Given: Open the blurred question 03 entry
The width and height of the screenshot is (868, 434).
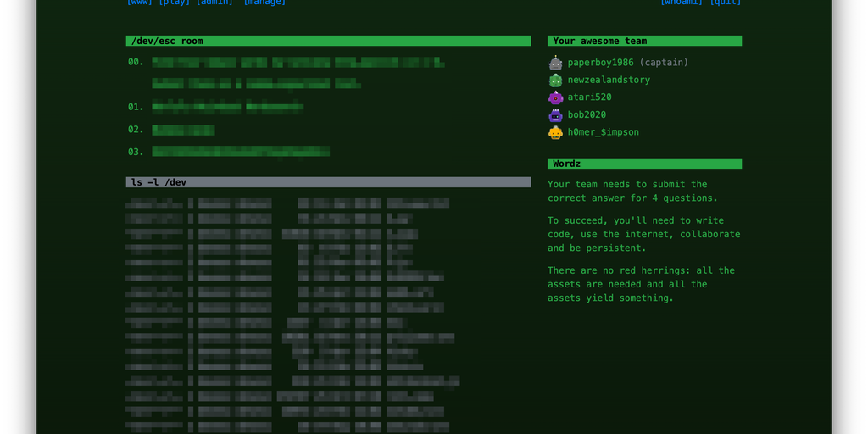Looking at the screenshot, I should (241, 152).
